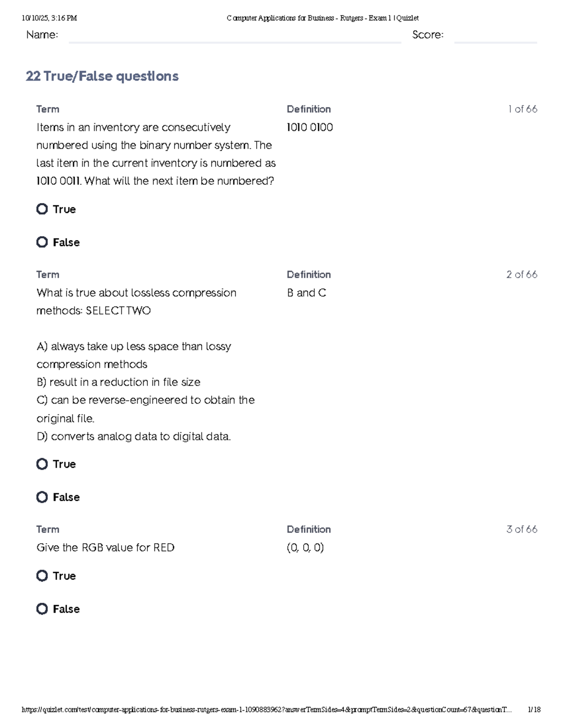Click the Name input line

point(235,37)
